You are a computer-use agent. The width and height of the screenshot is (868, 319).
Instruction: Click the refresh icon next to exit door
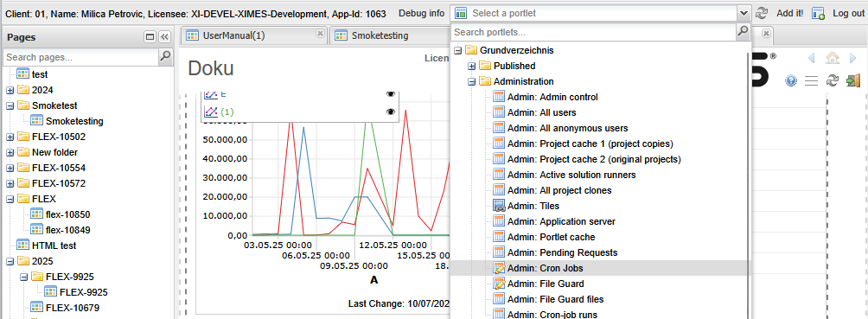(832, 81)
